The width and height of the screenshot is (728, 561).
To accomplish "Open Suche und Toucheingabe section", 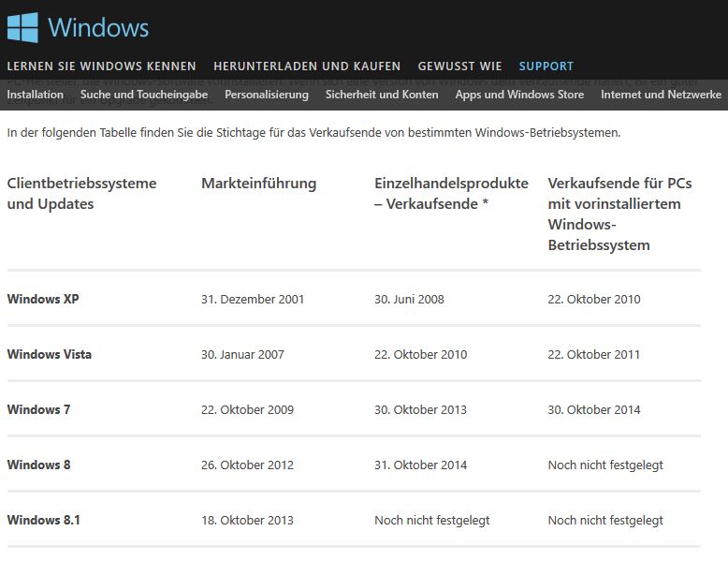I will (144, 95).
